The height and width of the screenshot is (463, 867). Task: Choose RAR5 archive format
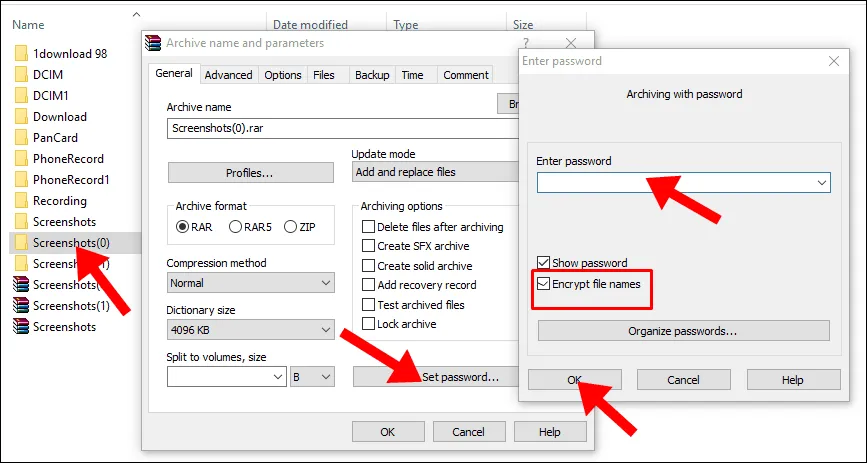(250, 227)
